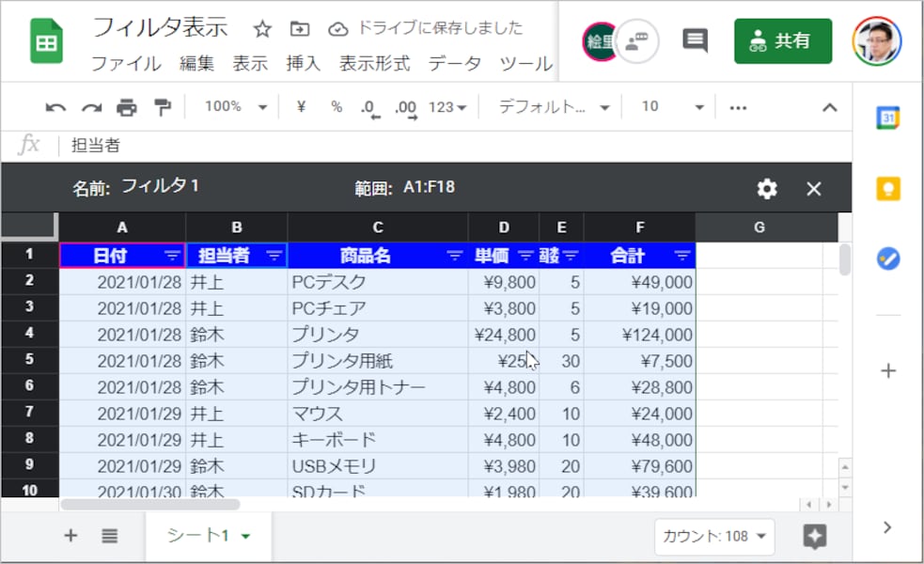Get add-ons with the plus icon
Viewport: 924px width, 564px height.
click(888, 370)
